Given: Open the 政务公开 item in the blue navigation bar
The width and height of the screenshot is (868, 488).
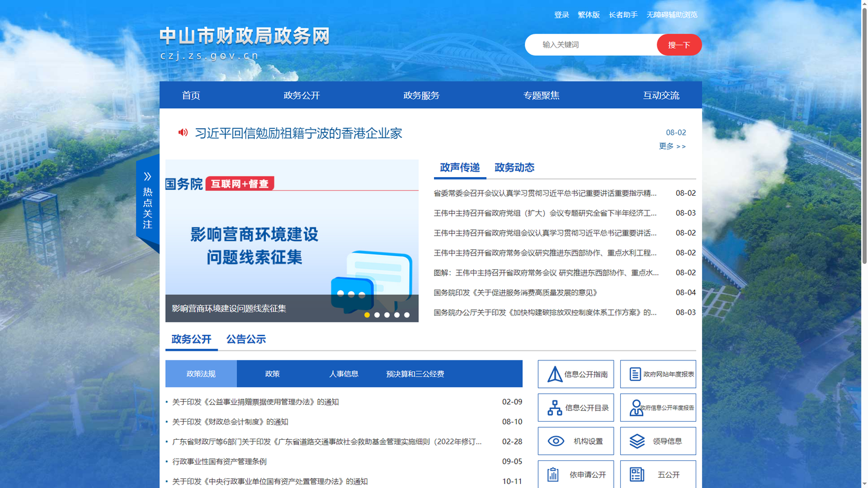Looking at the screenshot, I should pyautogui.click(x=301, y=95).
